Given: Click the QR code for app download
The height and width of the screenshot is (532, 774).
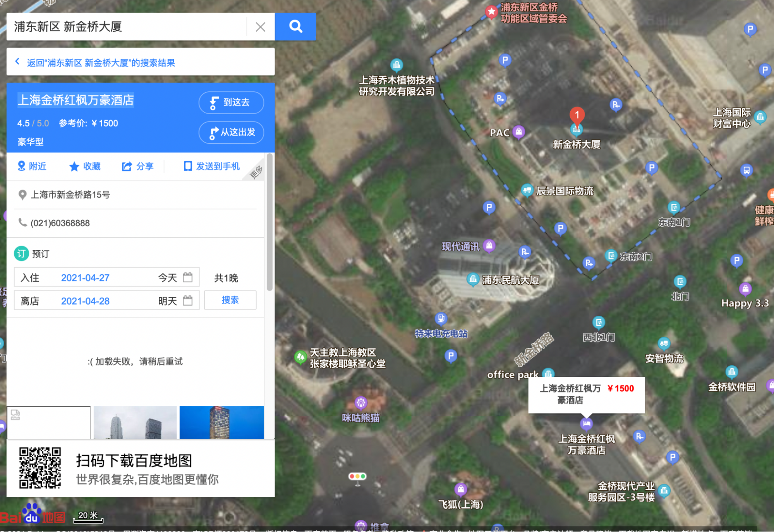Looking at the screenshot, I should (40, 468).
